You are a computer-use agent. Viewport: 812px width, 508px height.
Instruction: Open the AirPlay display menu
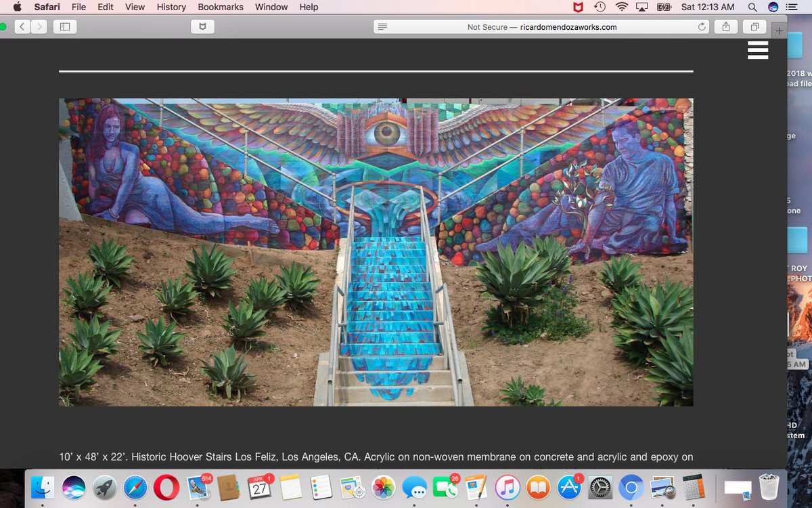[x=643, y=7]
